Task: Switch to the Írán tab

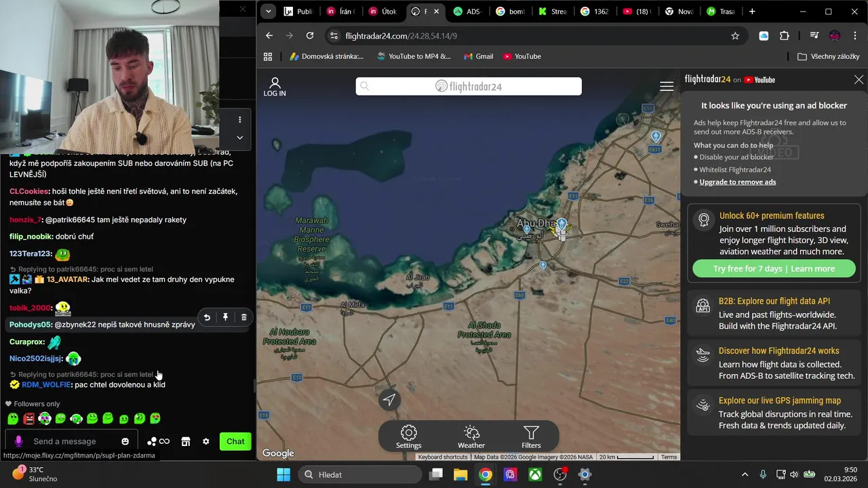Action: tap(341, 12)
